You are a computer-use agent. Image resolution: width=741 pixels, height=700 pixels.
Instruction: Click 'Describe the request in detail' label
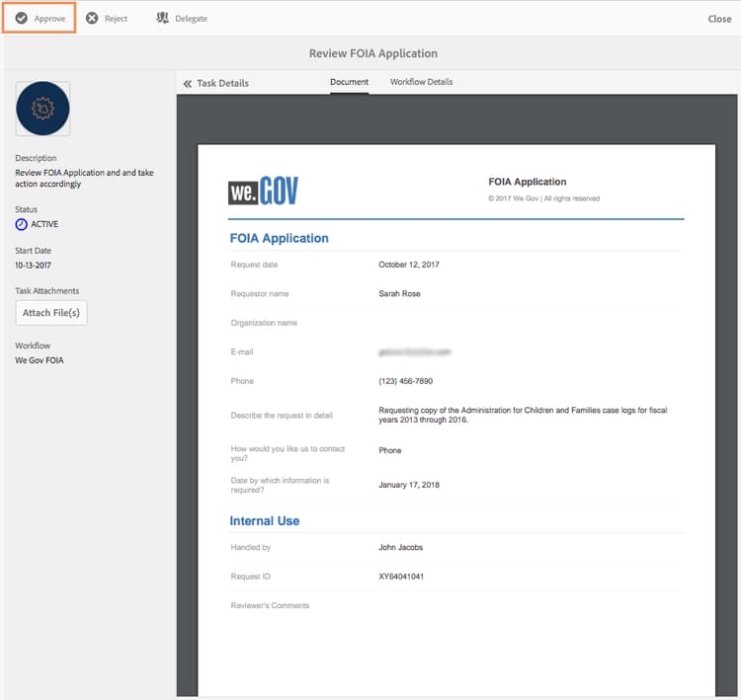pos(282,416)
